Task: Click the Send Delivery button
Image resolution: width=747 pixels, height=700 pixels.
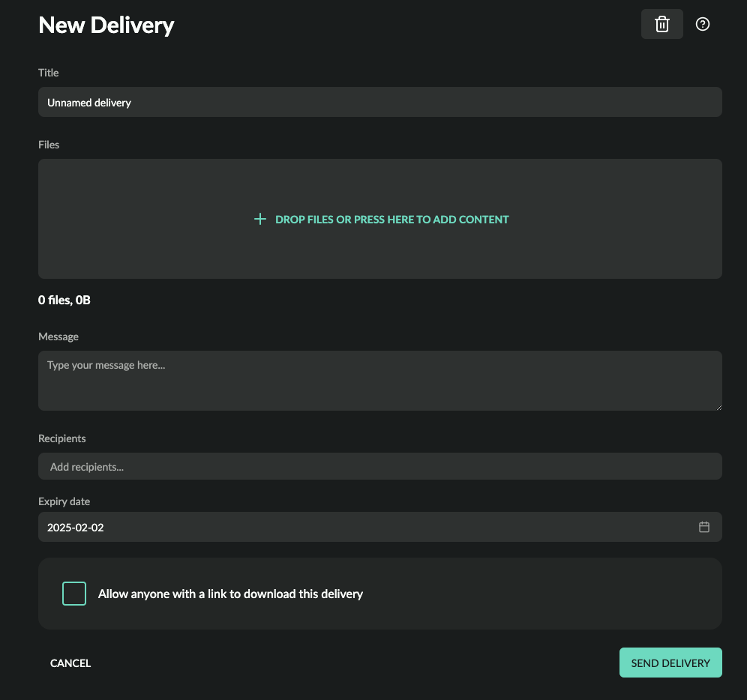Action: point(670,663)
